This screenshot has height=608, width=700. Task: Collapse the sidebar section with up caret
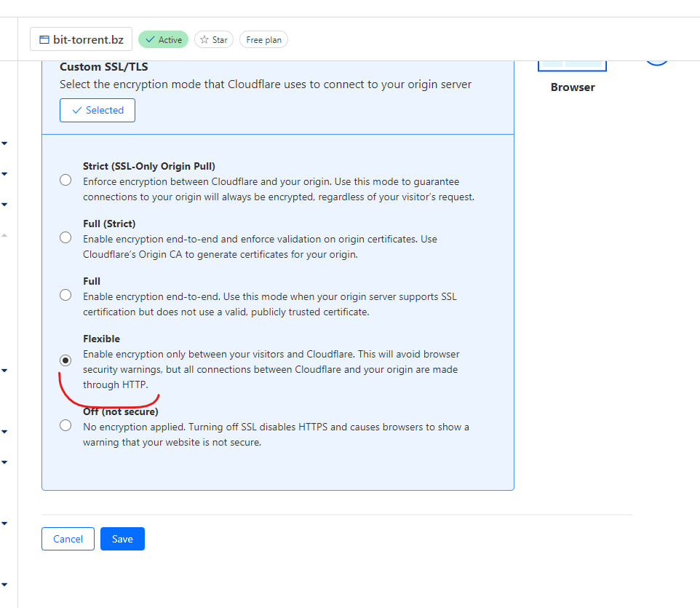[4, 235]
